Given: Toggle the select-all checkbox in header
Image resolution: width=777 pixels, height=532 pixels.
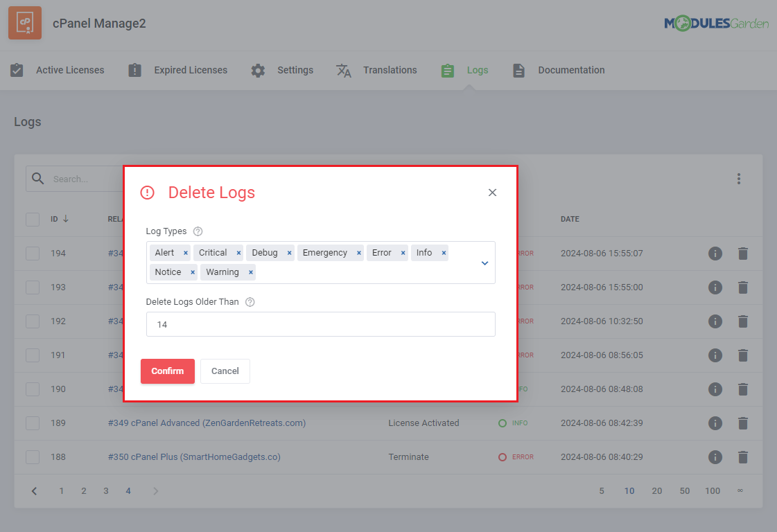Looking at the screenshot, I should [33, 220].
